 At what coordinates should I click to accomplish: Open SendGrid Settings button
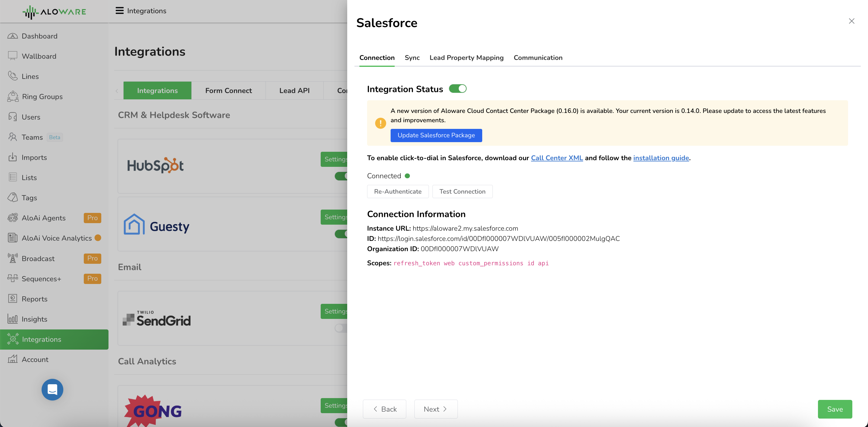(x=334, y=311)
